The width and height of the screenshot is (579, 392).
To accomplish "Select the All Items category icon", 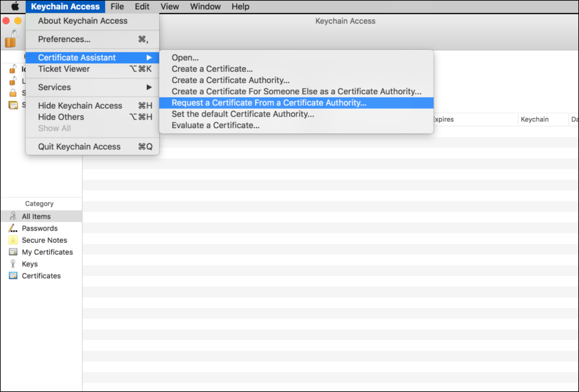I will click(13, 216).
